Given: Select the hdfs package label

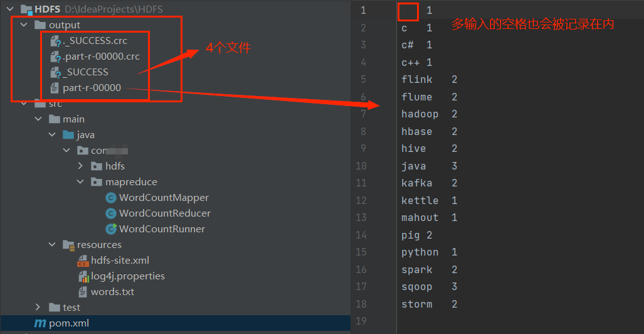Looking at the screenshot, I should point(115,166).
